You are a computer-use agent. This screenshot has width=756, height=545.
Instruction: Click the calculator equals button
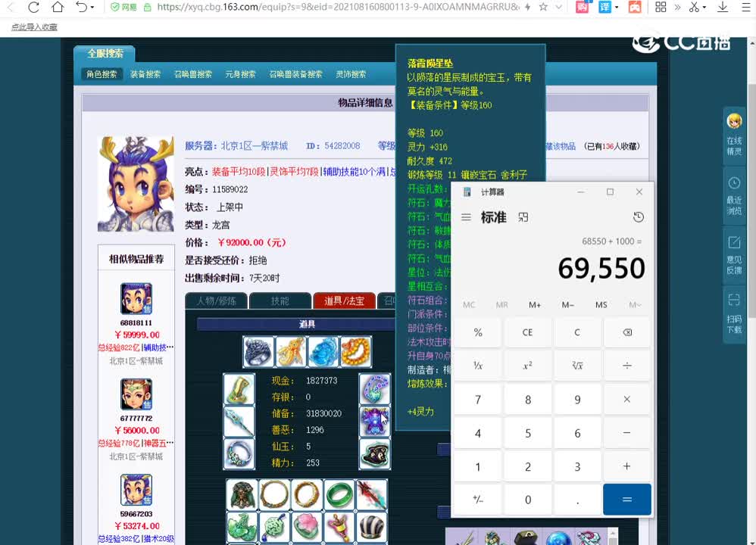pos(626,500)
